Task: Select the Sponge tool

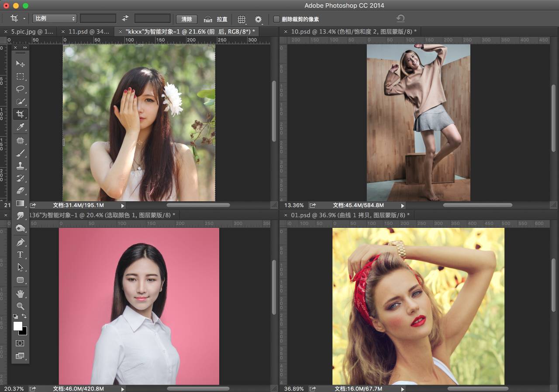Action: pos(20,228)
